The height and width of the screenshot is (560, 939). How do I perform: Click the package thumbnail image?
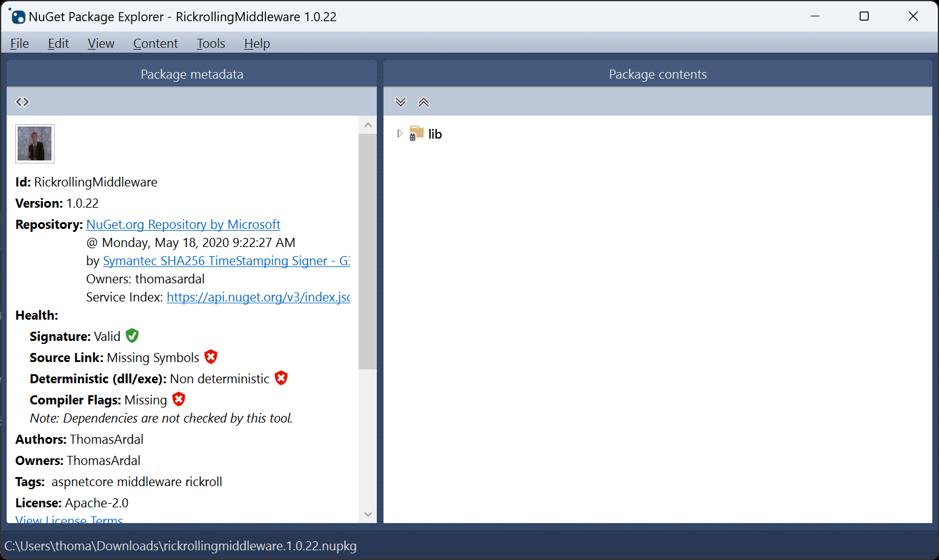pos(35,143)
